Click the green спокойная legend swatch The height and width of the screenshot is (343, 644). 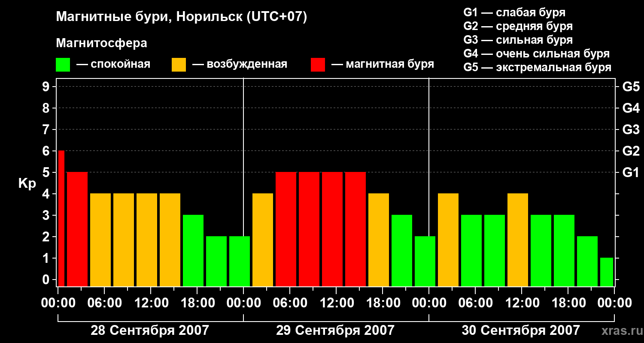[x=63, y=65]
